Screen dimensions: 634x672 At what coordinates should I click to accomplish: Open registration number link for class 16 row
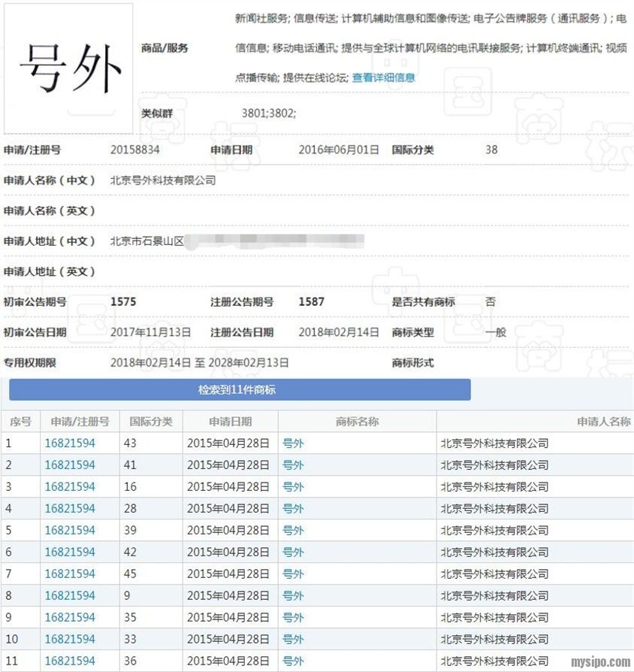pyautogui.click(x=70, y=487)
